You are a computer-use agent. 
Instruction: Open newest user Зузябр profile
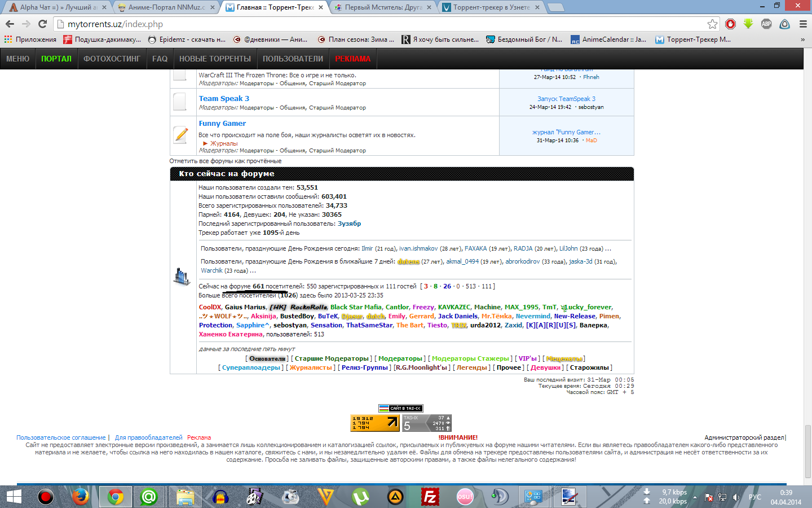coord(349,224)
